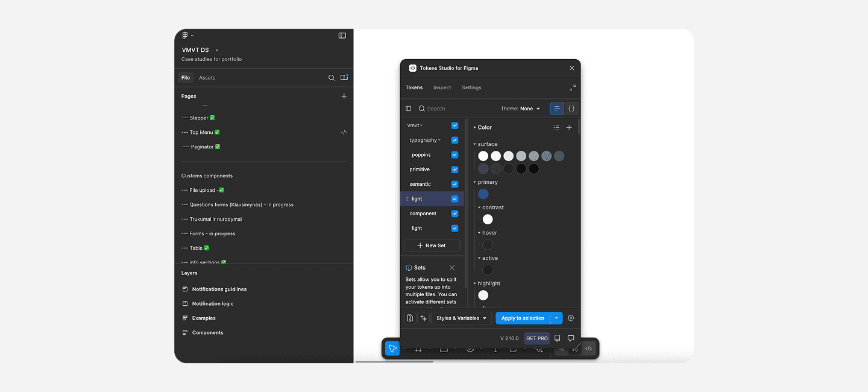Toggle checkbox of light under component
This screenshot has width=868, height=392.
pos(454,228)
